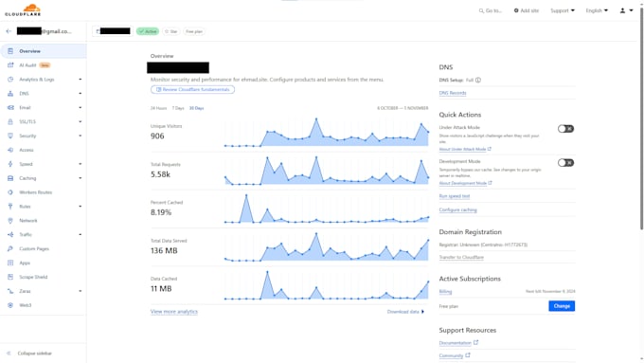Expand Analytics & Logs submenu arrow
The width and height of the screenshot is (644, 363).
tap(80, 80)
